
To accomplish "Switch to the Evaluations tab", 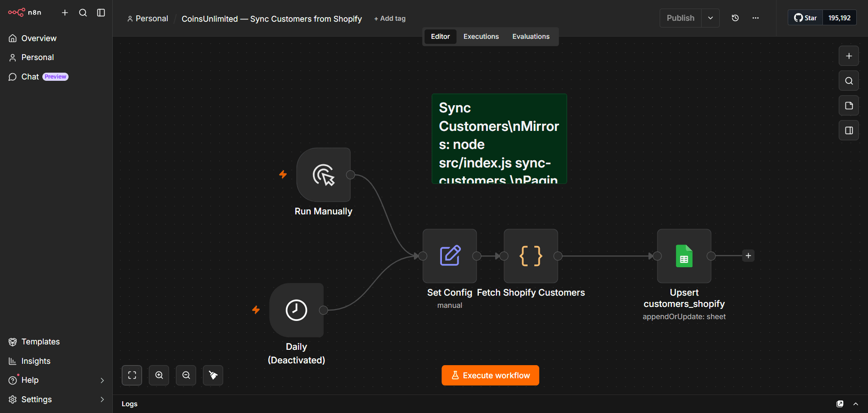I will point(531,37).
